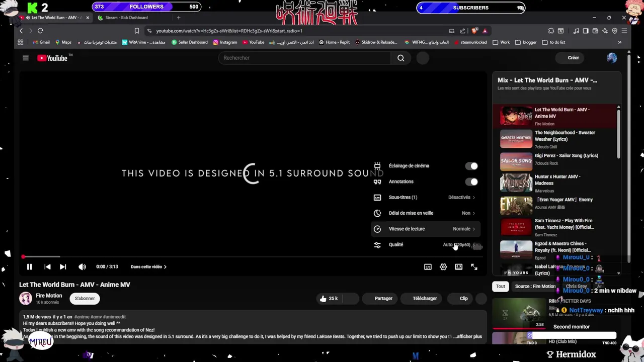This screenshot has height=362, width=644.
Task: Pause the video with the pause button
Action: coord(29,267)
